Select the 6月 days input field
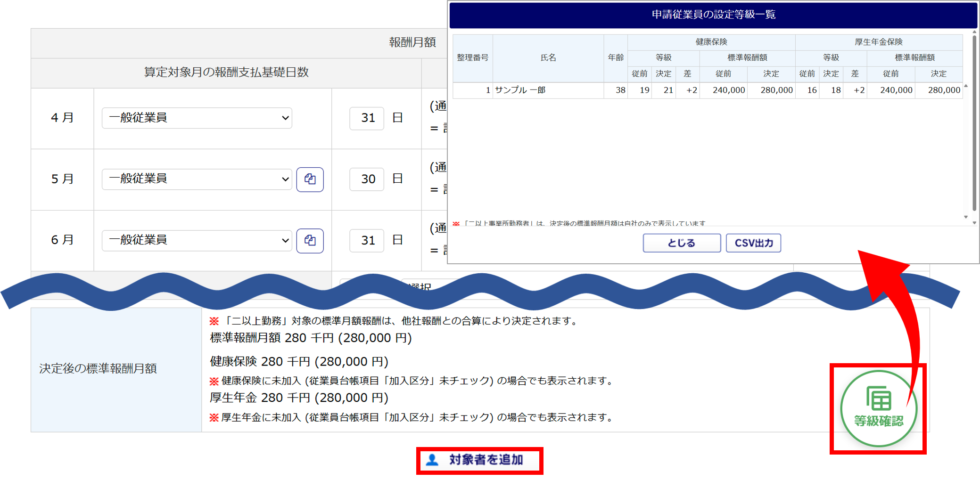 pos(367,241)
